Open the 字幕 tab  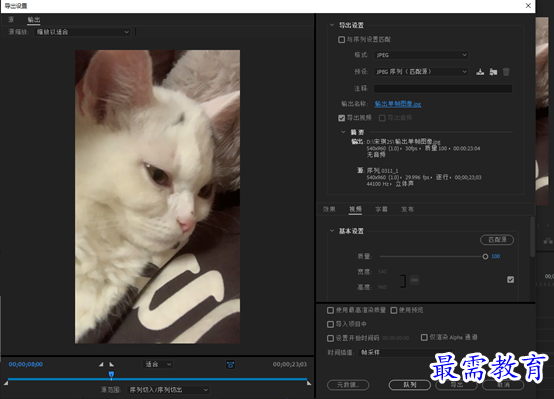click(381, 209)
